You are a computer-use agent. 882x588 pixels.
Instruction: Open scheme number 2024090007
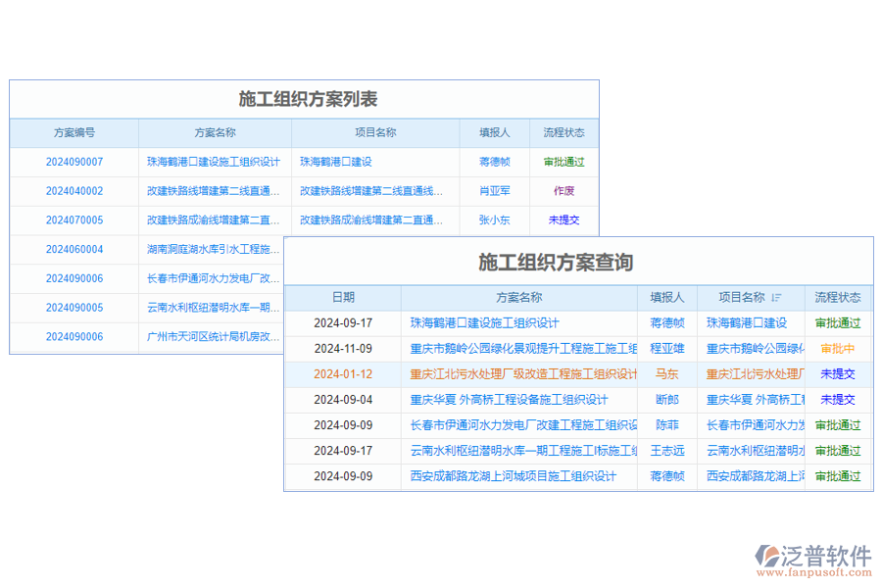(x=73, y=162)
